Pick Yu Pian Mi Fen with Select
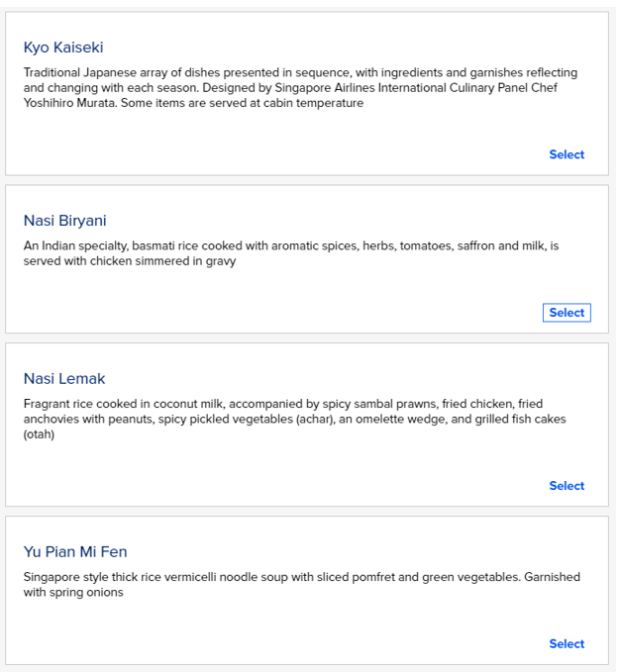This screenshot has width=619, height=672. [567, 644]
